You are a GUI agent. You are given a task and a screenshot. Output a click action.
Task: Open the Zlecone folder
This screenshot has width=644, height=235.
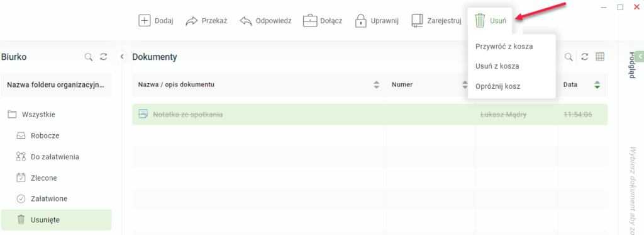click(x=56, y=178)
